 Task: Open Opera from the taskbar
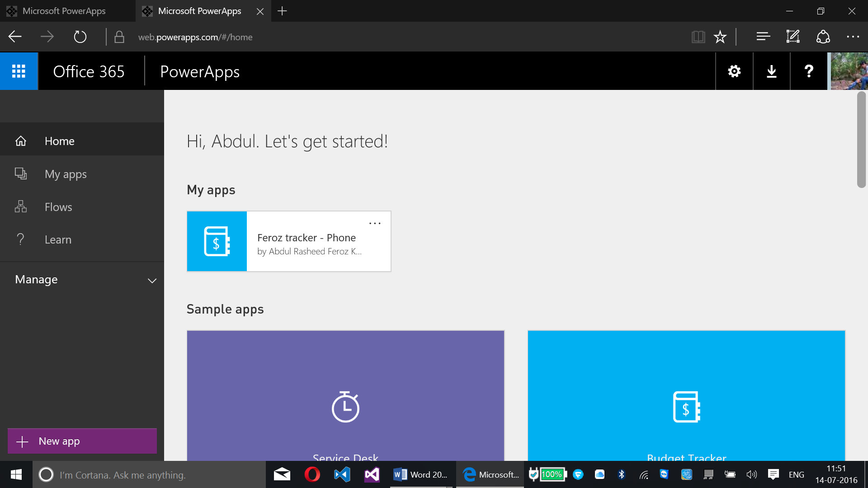pyautogui.click(x=312, y=474)
